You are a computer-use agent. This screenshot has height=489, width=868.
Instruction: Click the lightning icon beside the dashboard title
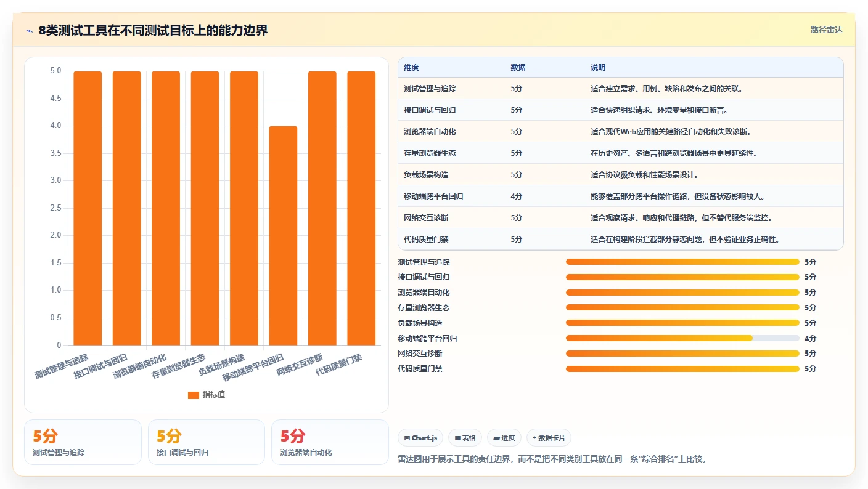pos(29,31)
